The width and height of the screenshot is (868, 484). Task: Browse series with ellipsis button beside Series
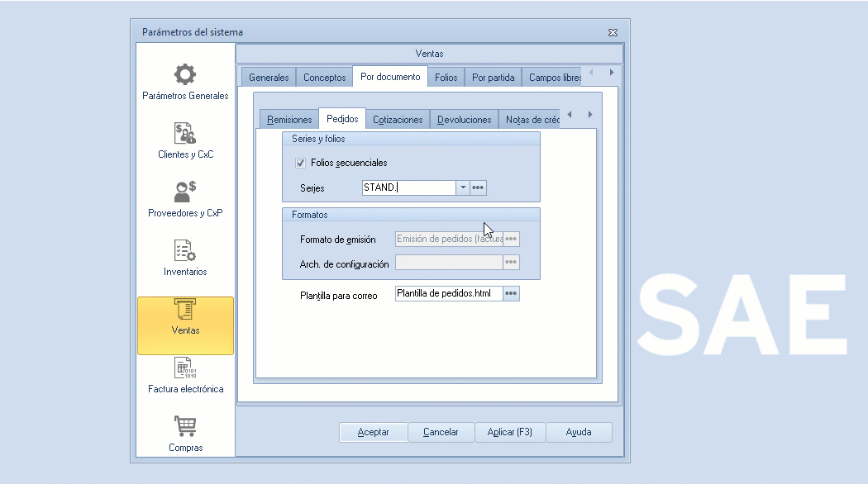pyautogui.click(x=478, y=187)
